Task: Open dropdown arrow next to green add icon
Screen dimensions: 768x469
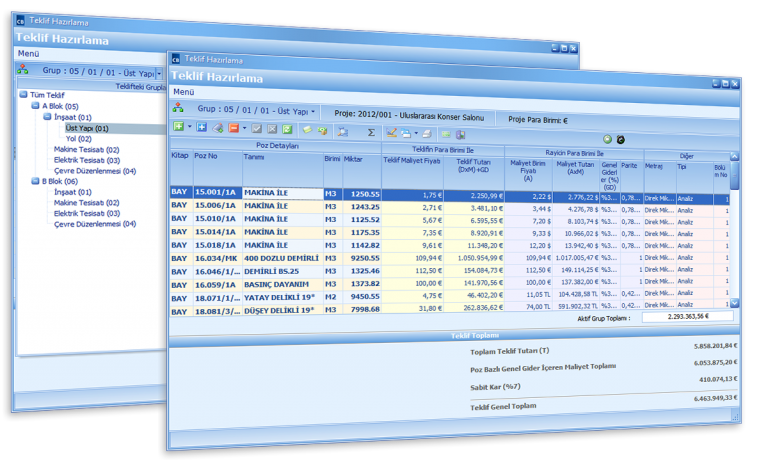Action: point(189,128)
